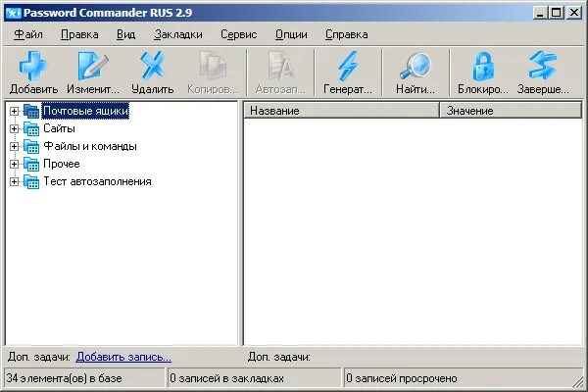Viewport: 588px width, 392px height.
Task: Sort by the Значение column header
Action: click(x=511, y=111)
